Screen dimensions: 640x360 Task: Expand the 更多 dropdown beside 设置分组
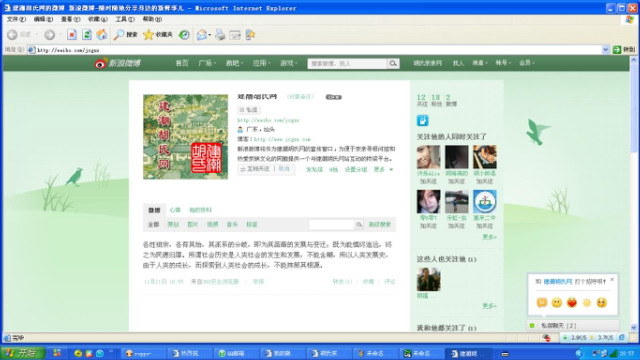[x=384, y=169]
